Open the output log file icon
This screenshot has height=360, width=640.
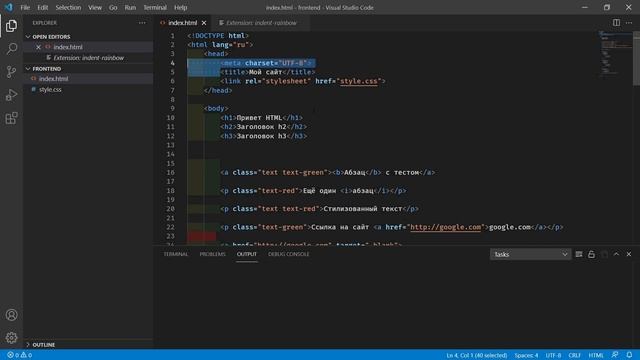click(x=604, y=254)
